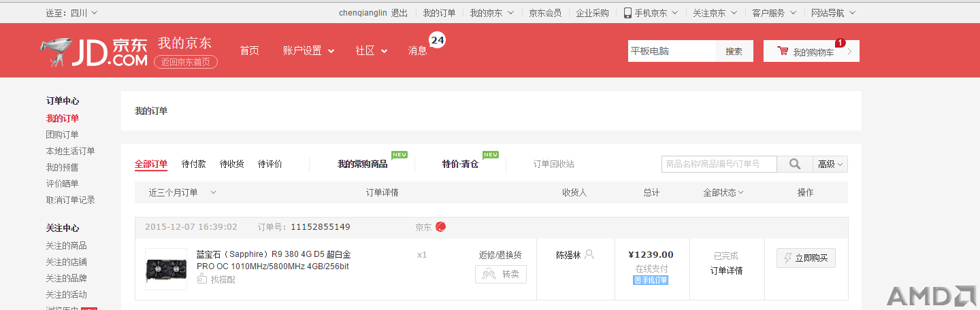Click the handshake icon on 转卖 button

489,274
